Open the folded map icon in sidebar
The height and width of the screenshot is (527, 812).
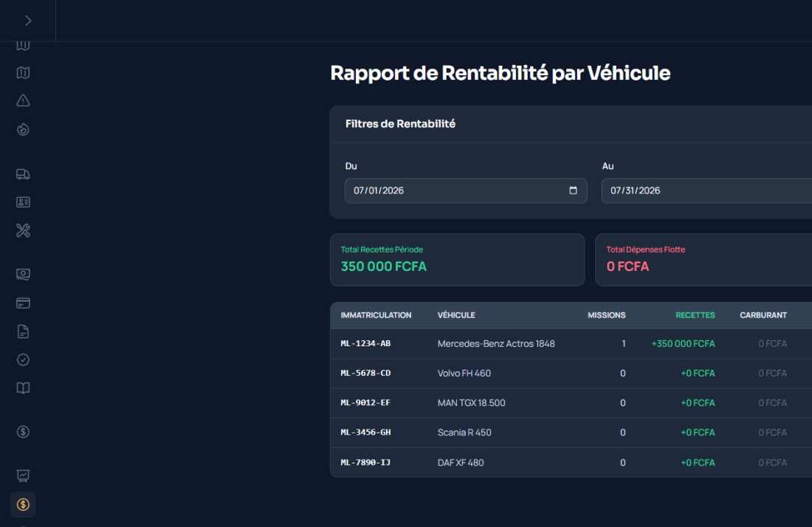point(23,72)
